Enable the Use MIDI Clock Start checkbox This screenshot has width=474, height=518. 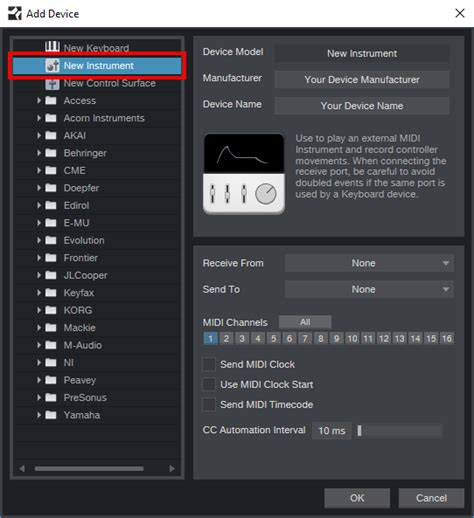[209, 384]
